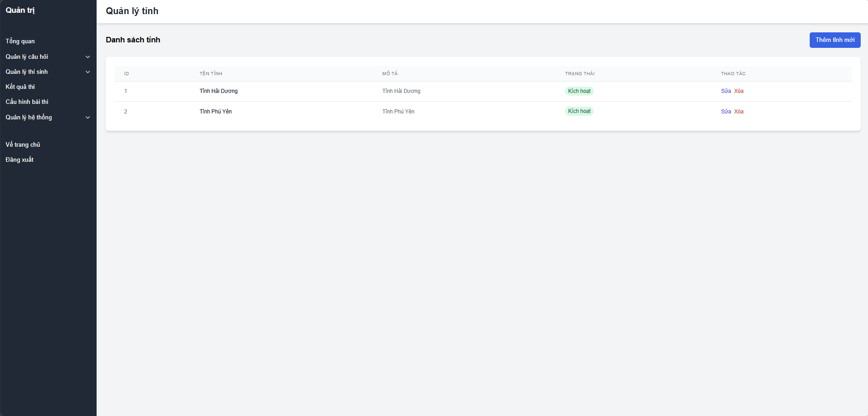Click the Về trang chủ link
868x416 pixels.
click(x=23, y=144)
